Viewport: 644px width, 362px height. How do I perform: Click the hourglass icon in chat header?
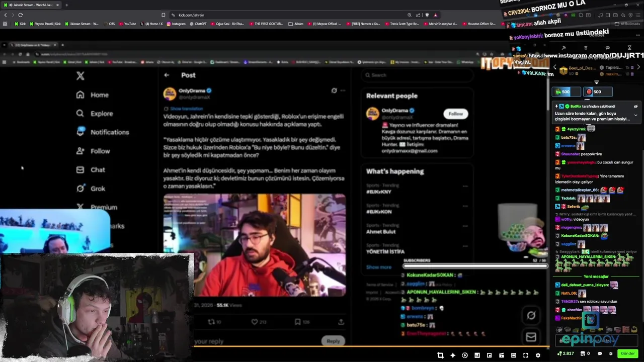pos(629,48)
